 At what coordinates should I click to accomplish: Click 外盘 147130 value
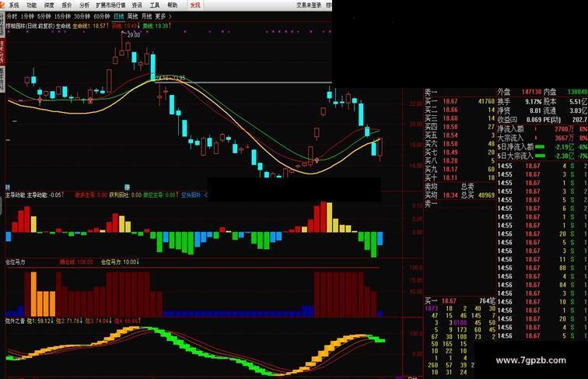coord(532,92)
